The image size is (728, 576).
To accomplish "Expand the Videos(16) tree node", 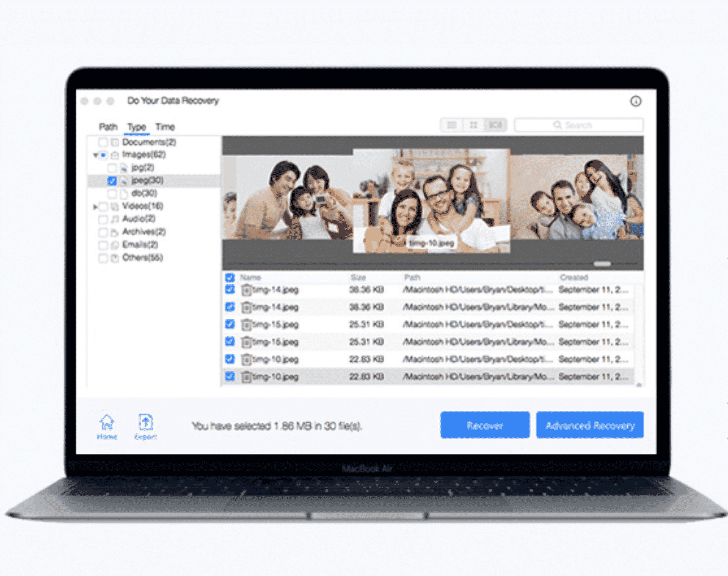I will click(95, 207).
